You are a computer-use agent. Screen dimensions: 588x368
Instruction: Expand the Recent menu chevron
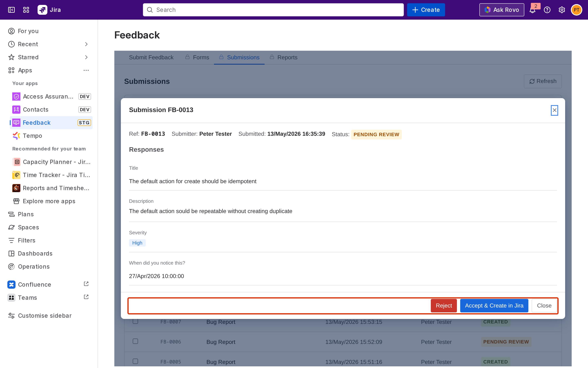(x=86, y=44)
